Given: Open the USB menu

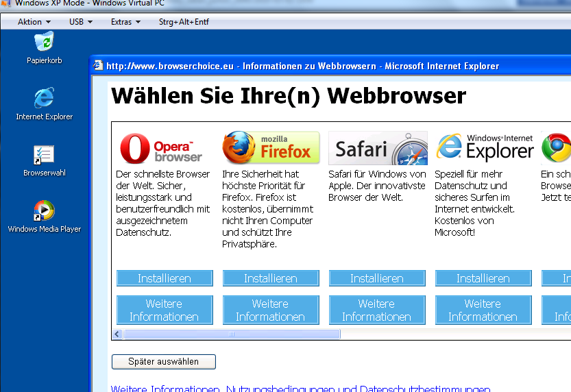Looking at the screenshot, I should 81,22.
